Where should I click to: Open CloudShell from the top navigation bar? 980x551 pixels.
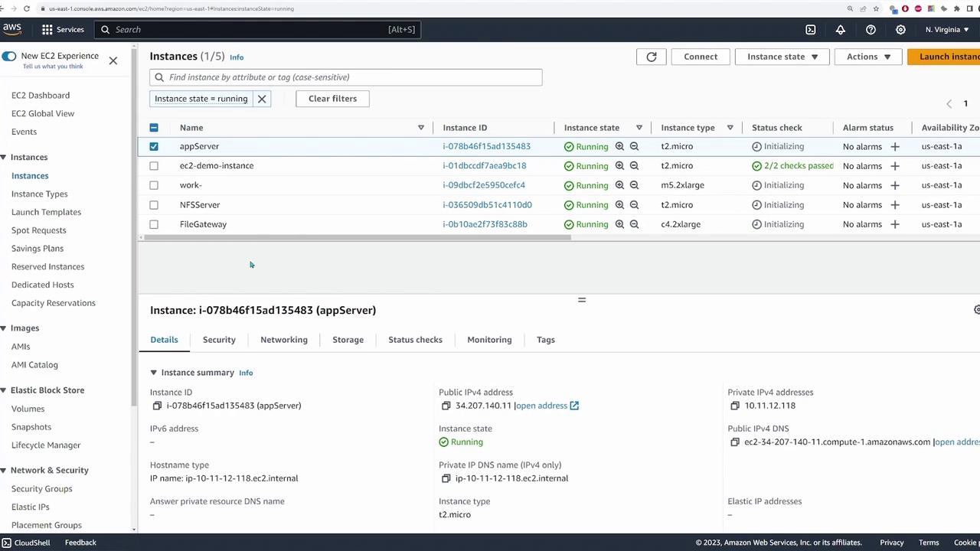pos(810,30)
